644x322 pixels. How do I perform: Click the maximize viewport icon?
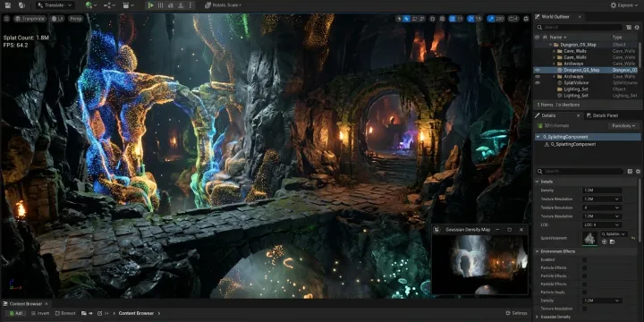(x=526, y=19)
